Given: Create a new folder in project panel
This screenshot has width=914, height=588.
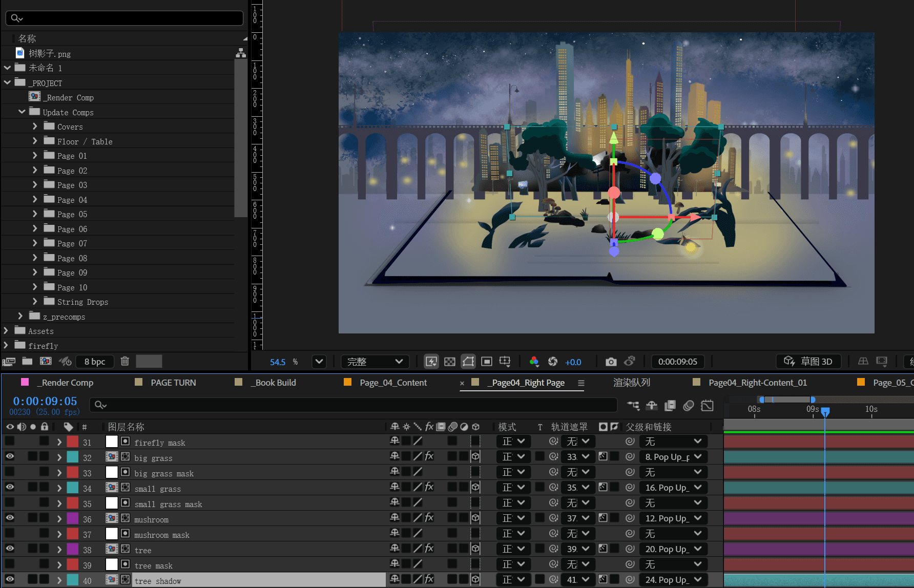Looking at the screenshot, I should coord(27,361).
